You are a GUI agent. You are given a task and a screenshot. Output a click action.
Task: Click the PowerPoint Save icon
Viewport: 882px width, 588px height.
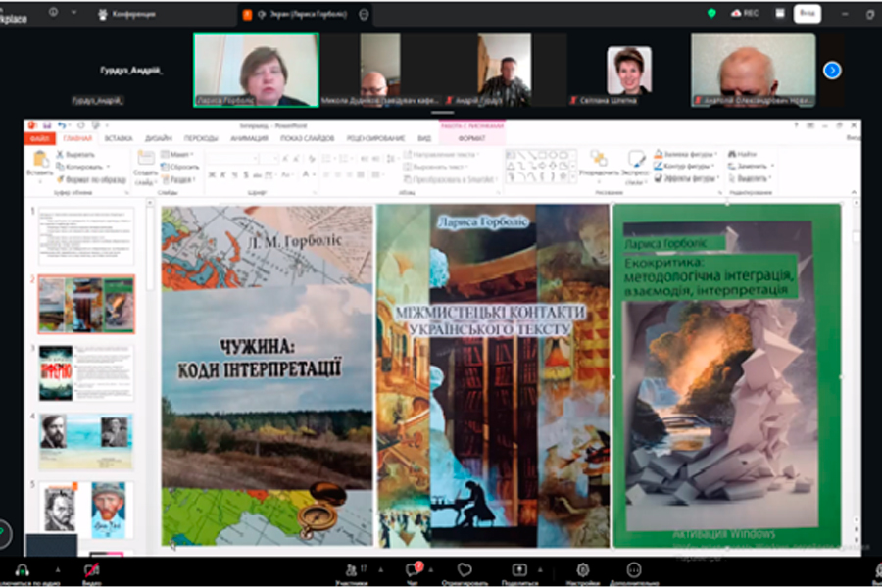point(47,125)
